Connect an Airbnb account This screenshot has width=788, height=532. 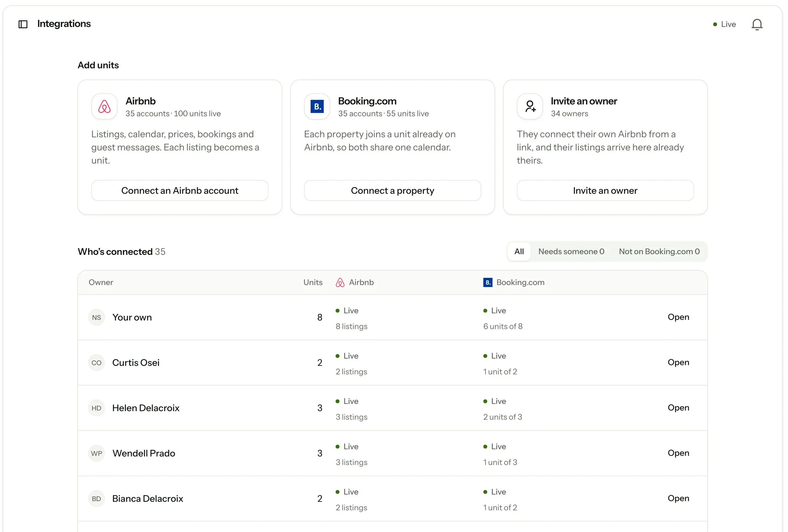click(x=180, y=190)
